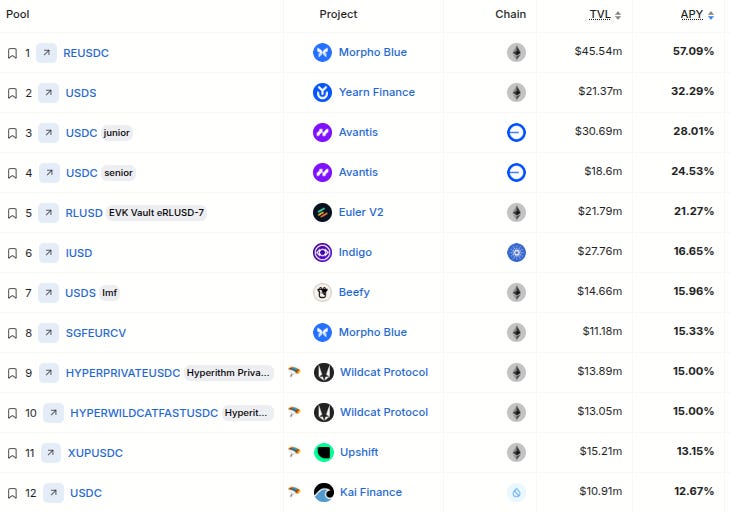This screenshot has width=730, height=512.
Task: Bookmark the SGFEURCV pool row
Action: (13, 333)
